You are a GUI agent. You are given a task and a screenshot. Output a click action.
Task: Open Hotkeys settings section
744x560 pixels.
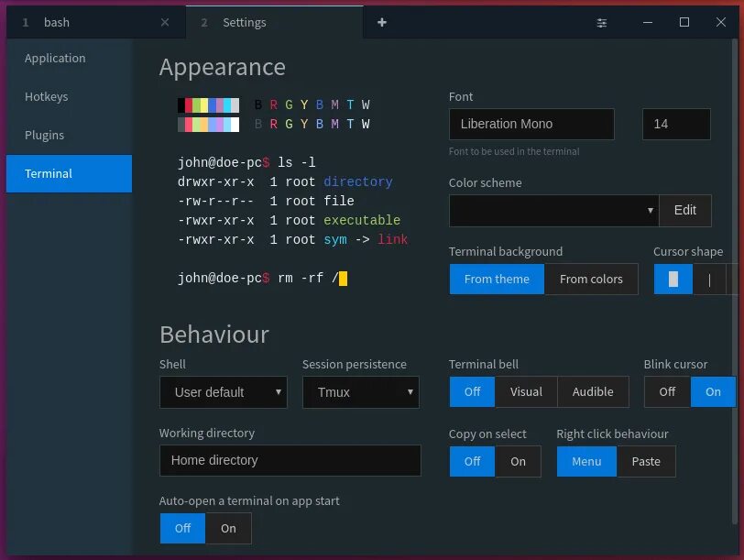tap(70, 97)
